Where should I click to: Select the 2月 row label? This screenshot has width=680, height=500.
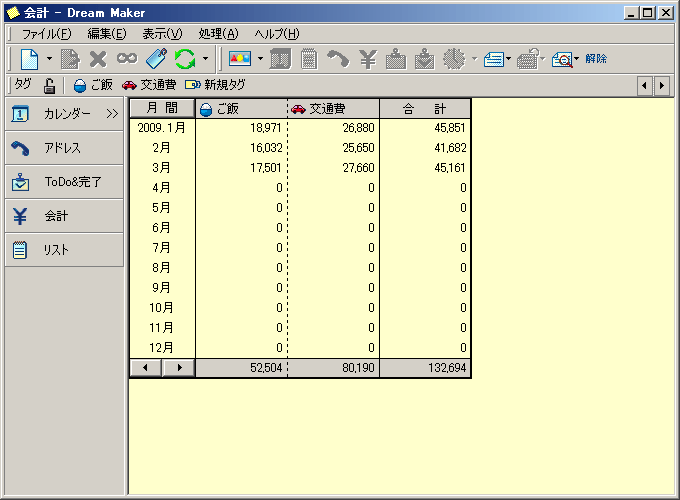click(x=162, y=148)
